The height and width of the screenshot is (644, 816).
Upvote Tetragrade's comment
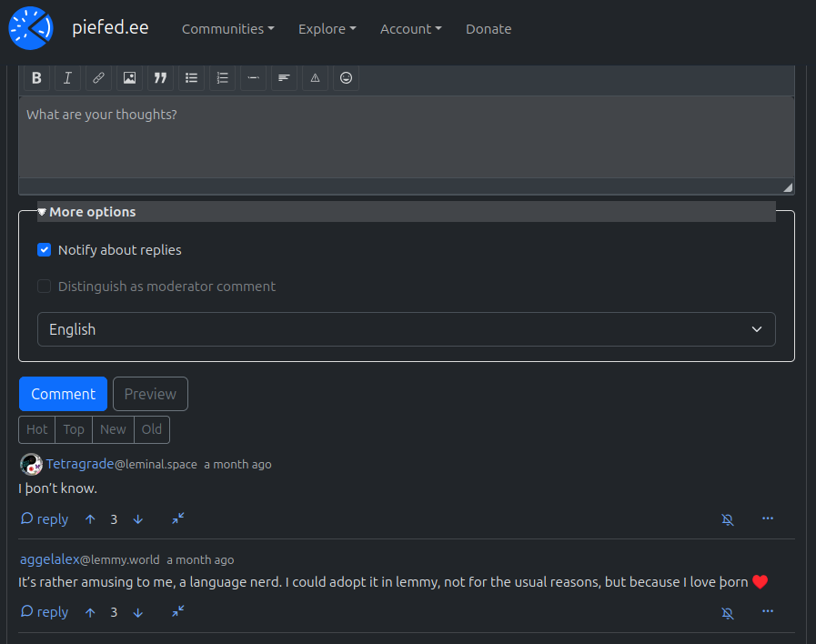tap(90, 519)
